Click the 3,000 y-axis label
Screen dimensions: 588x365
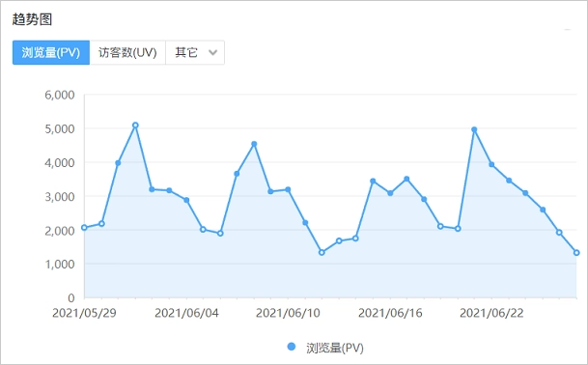(60, 197)
